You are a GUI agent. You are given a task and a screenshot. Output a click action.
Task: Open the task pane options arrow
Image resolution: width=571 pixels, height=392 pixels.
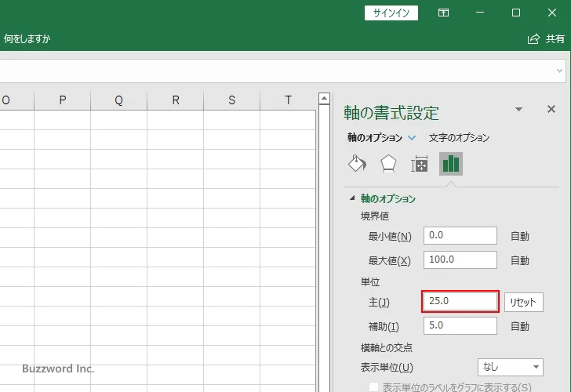[518, 109]
